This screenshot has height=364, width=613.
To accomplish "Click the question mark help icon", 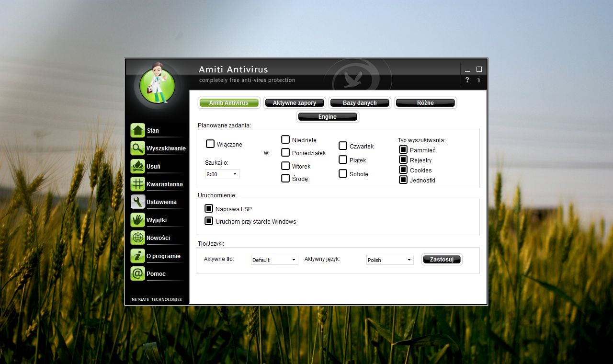I will [x=467, y=80].
